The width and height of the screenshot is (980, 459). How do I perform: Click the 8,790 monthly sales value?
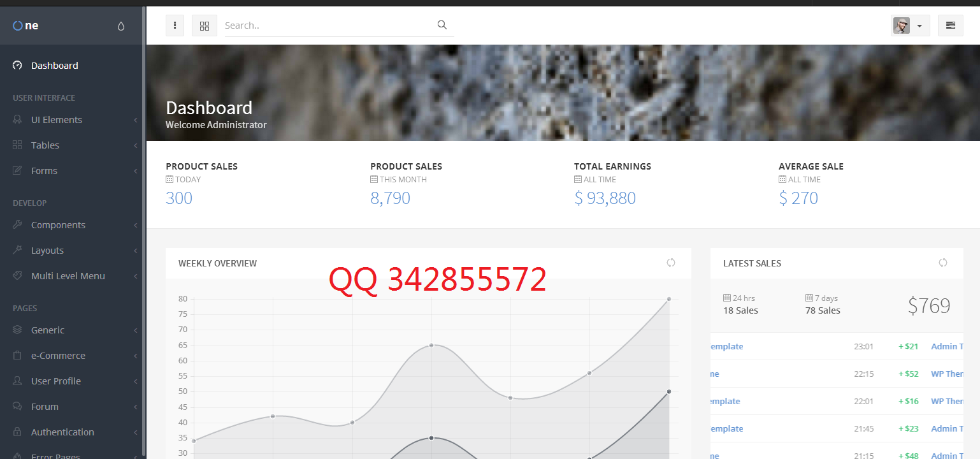coord(390,198)
